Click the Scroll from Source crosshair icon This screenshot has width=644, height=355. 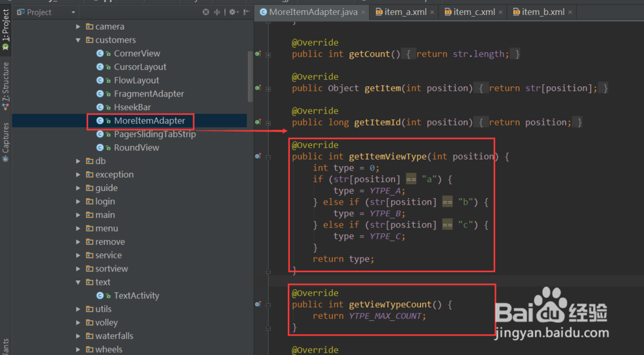(x=206, y=12)
